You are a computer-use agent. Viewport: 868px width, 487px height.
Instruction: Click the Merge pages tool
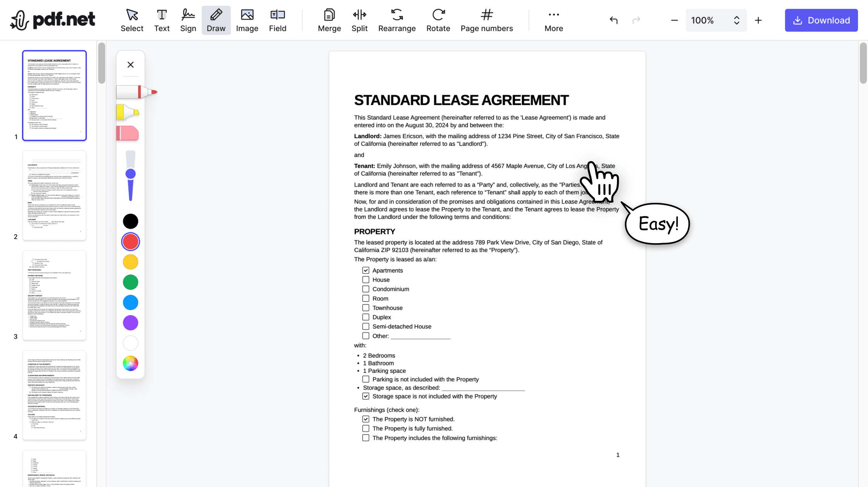pos(330,20)
